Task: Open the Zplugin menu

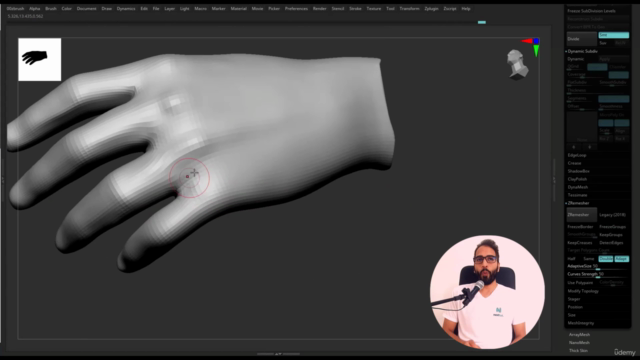Action: click(x=431, y=9)
